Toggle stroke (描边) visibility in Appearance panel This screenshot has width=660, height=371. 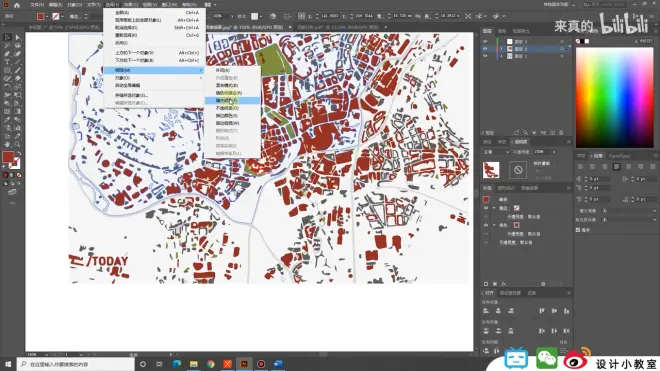486,208
